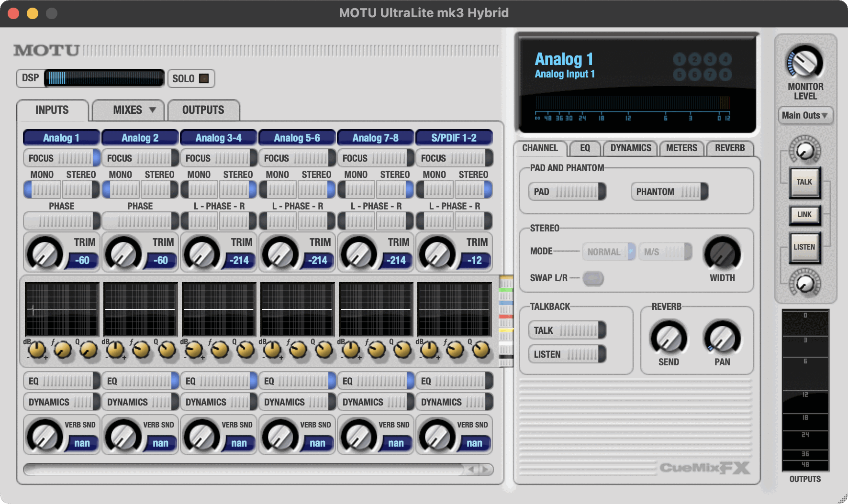Open the EQ tab in channel panel
848x504 pixels.
(x=585, y=148)
